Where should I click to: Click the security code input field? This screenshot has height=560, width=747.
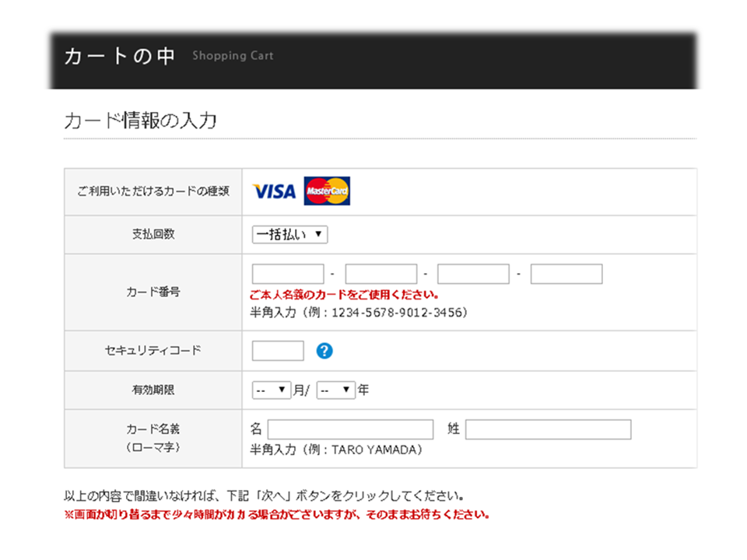[278, 351]
